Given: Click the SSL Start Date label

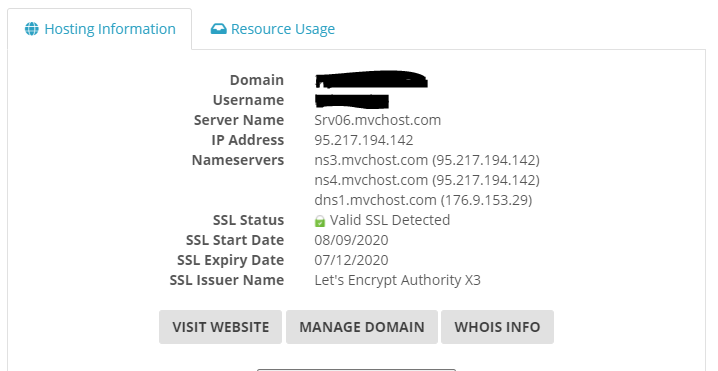Looking at the screenshot, I should point(235,240).
